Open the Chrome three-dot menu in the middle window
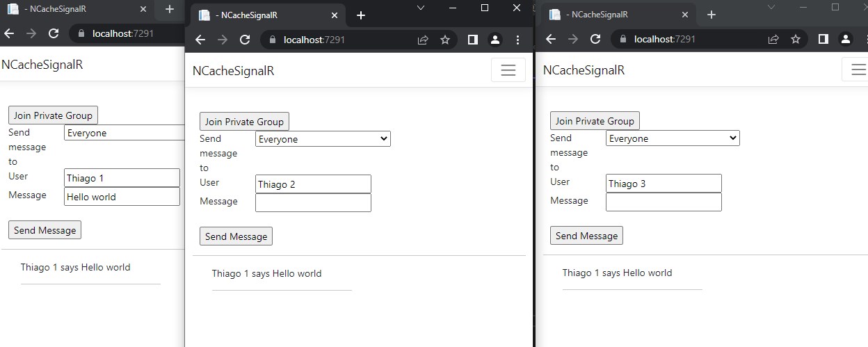 (x=517, y=40)
